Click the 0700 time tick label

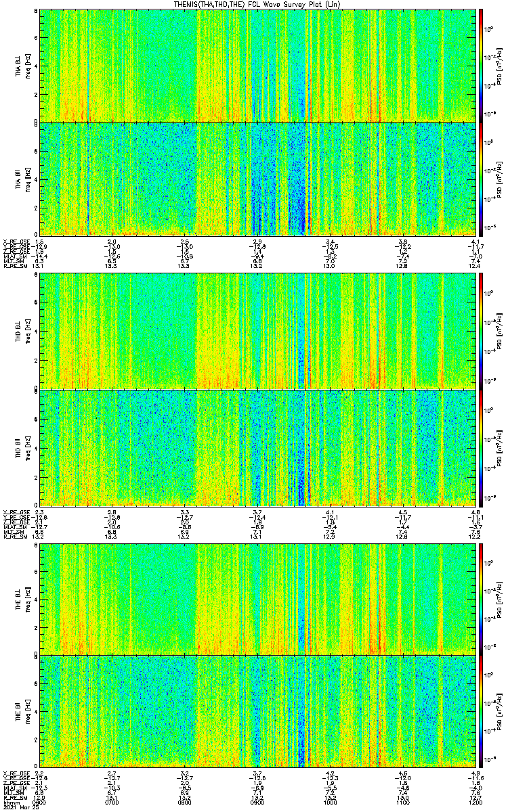112,803
